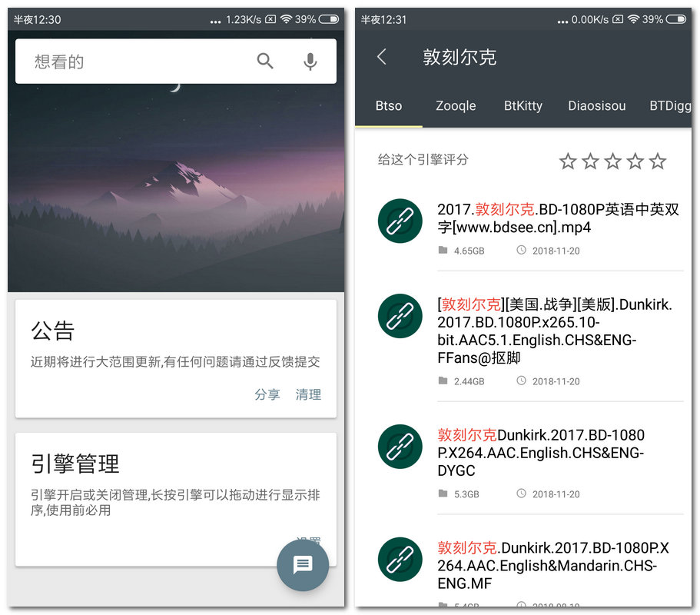This screenshot has height=615, width=700.
Task: Open the 引擎管理 card
Action: pos(175,484)
